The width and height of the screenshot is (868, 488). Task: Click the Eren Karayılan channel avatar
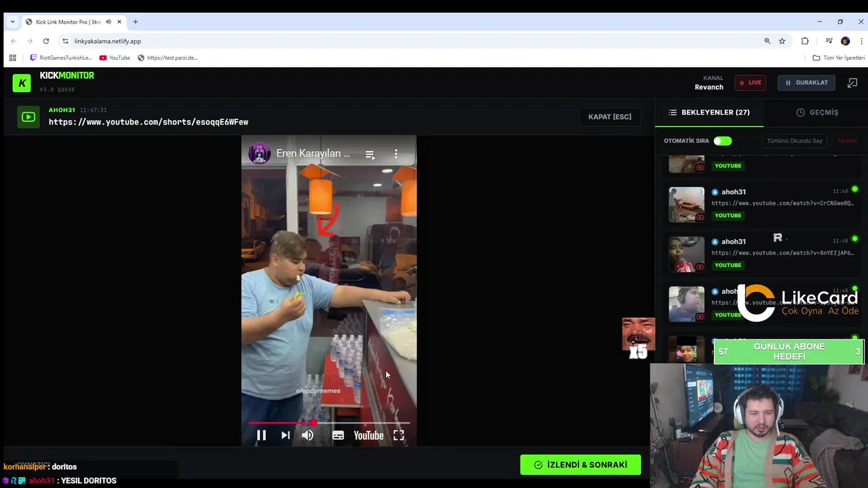point(259,154)
